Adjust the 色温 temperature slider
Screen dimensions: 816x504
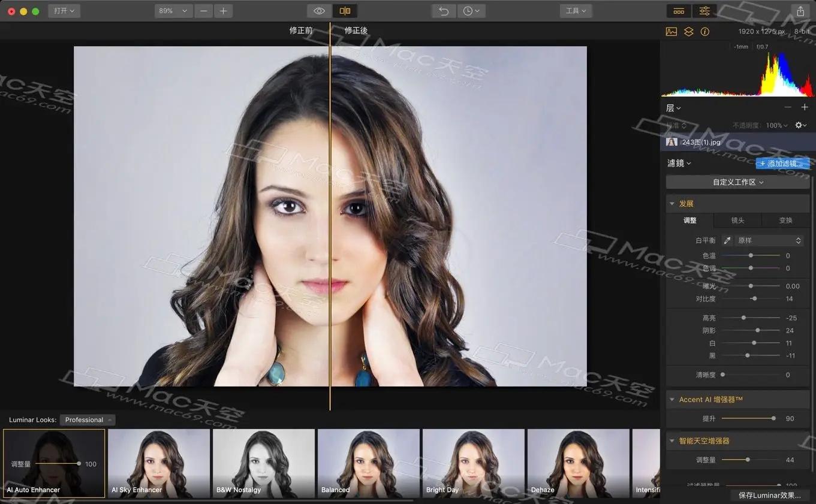pyautogui.click(x=751, y=255)
